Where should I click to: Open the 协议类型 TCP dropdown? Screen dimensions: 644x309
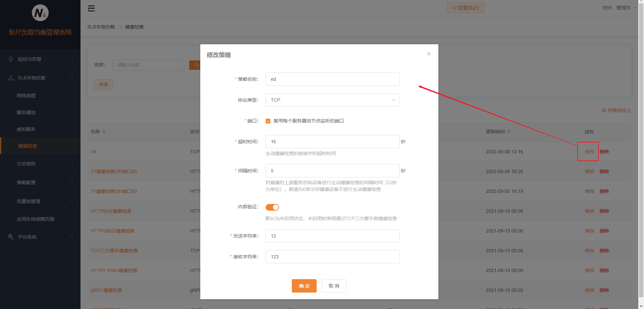[332, 100]
